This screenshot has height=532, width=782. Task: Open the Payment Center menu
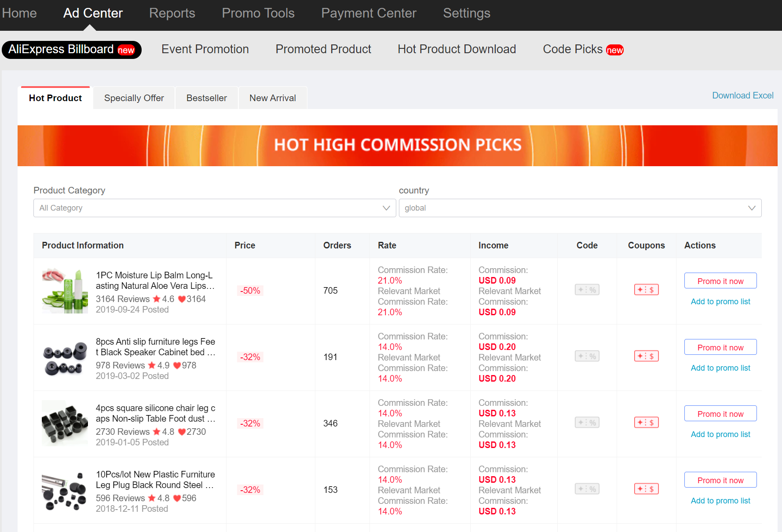(369, 13)
